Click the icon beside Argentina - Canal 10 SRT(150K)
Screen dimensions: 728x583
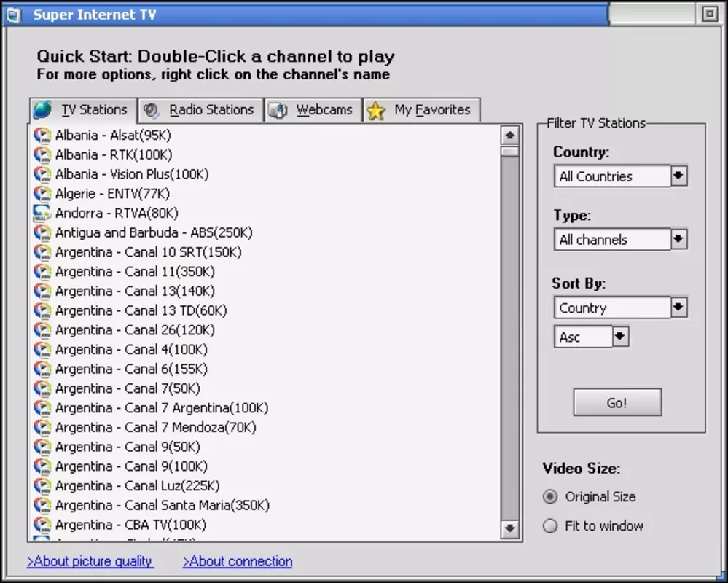(42, 252)
